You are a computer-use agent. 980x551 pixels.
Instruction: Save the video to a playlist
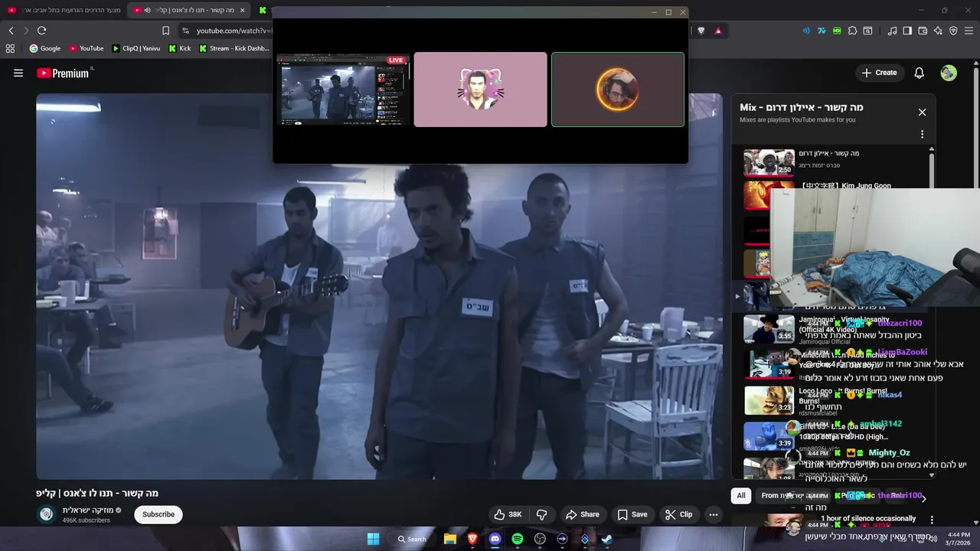[x=632, y=514]
